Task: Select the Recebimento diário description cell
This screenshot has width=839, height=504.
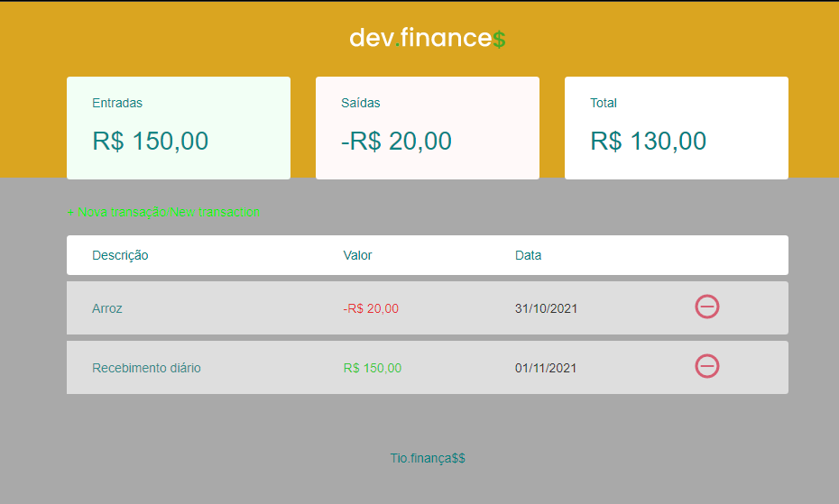Action: coord(147,368)
